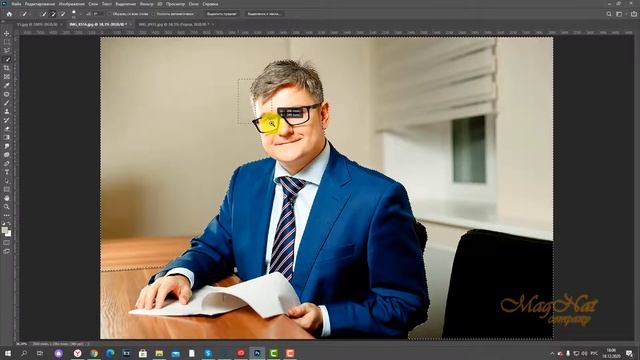Open the Фильтр menu
Image resolution: width=640 pixels, height=360 pixels.
(147, 4)
